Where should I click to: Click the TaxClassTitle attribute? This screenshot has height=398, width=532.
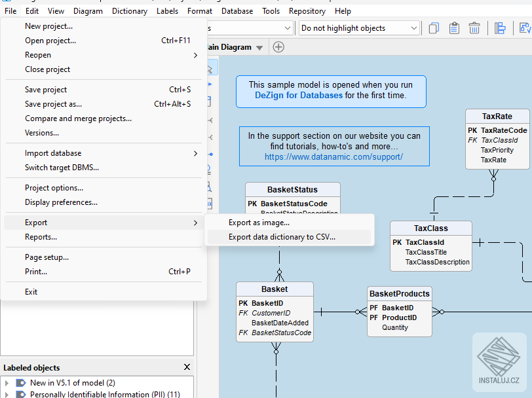[x=426, y=252]
